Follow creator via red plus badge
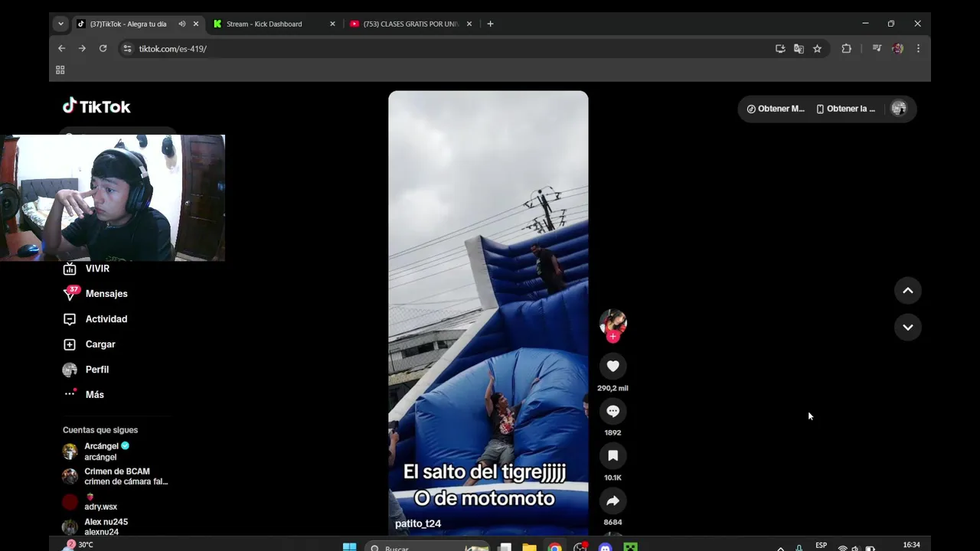 coord(612,337)
